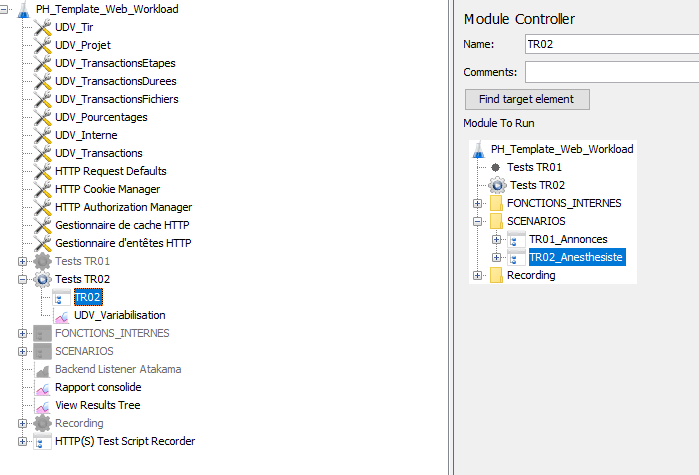
Task: Click the UDV_Projet wrench icon
Action: coord(42,45)
